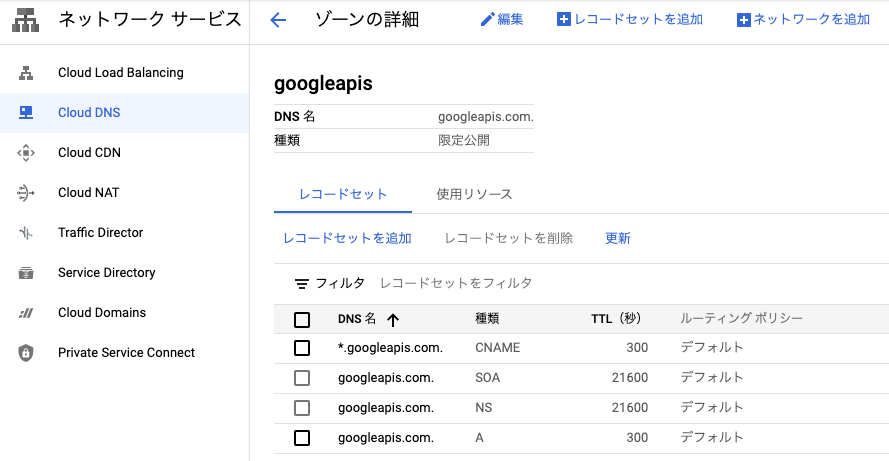Click the Cloud CDN sidebar icon
The height and width of the screenshot is (461, 889).
point(26,153)
